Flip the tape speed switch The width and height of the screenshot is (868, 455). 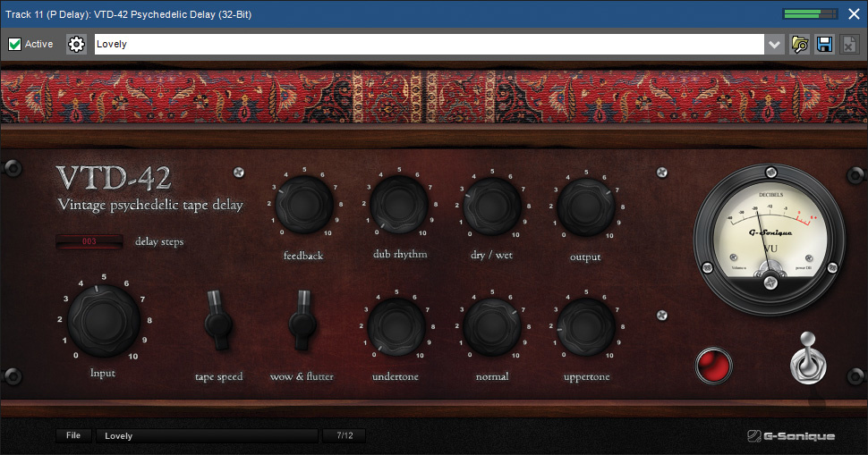click(x=218, y=320)
